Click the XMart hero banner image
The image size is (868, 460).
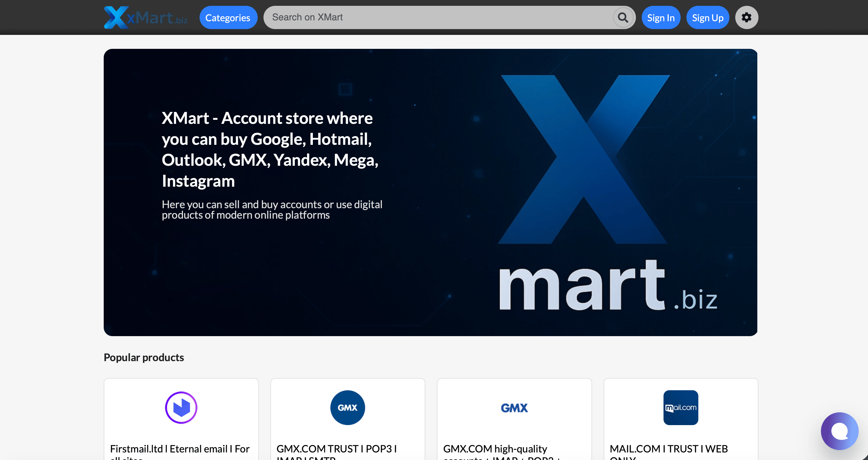pos(430,192)
